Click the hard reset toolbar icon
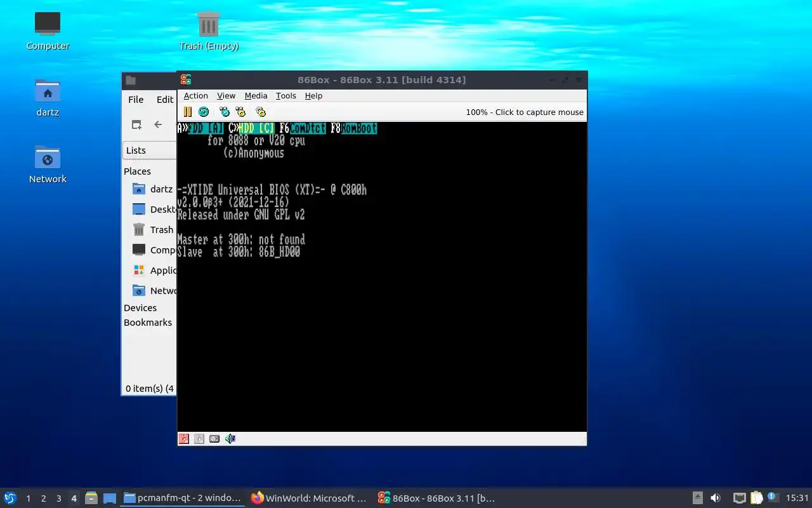Viewport: 812px width, 508px height. pyautogui.click(x=204, y=112)
